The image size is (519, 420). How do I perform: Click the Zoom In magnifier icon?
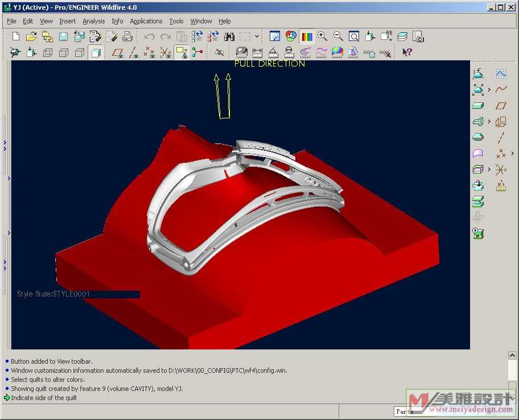click(322, 36)
